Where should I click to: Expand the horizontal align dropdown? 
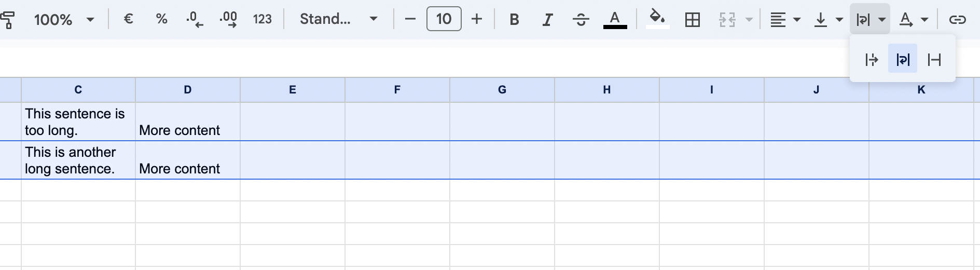point(785,20)
